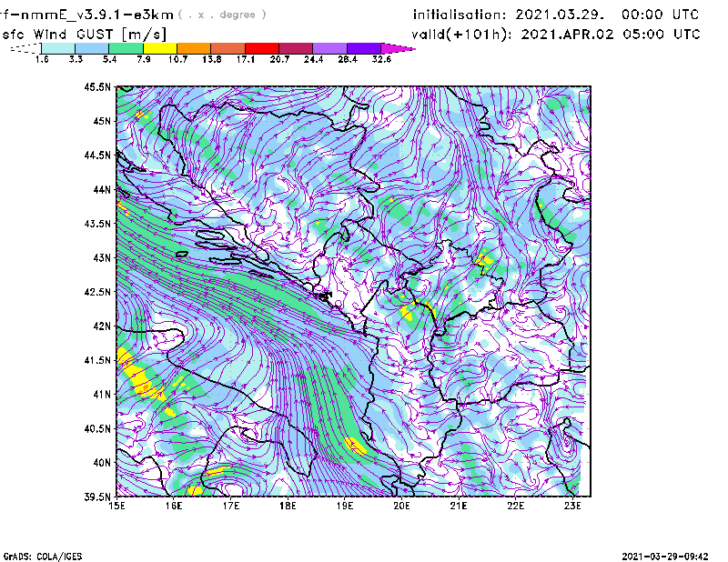Click the magenta arrow end of the colorbar
This screenshot has height=562, width=728.
(x=398, y=48)
